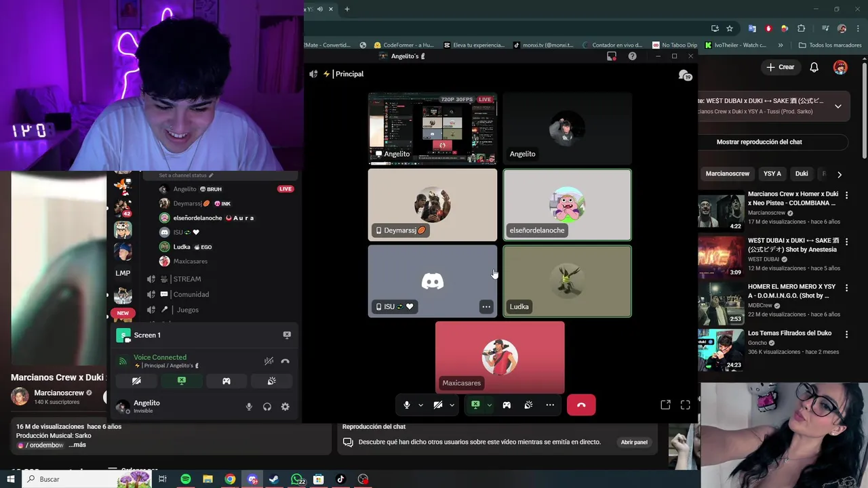The image size is (868, 488).
Task: Open the YouTube account avatar menu
Action: coord(840,67)
